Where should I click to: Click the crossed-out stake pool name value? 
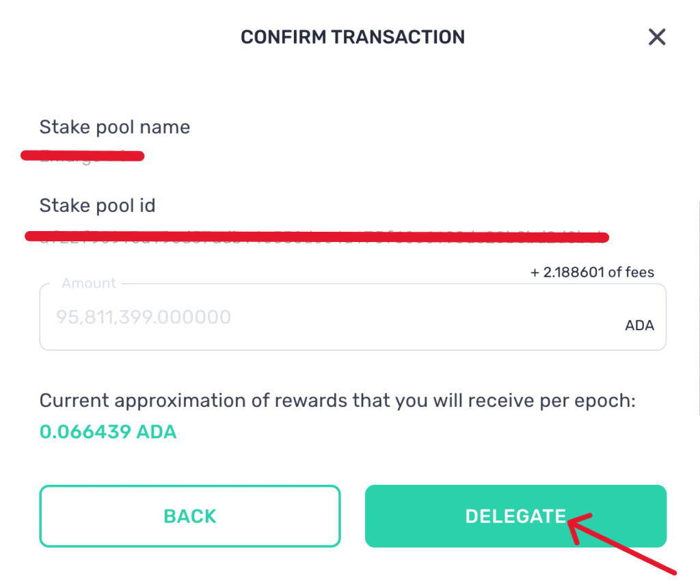(x=82, y=156)
